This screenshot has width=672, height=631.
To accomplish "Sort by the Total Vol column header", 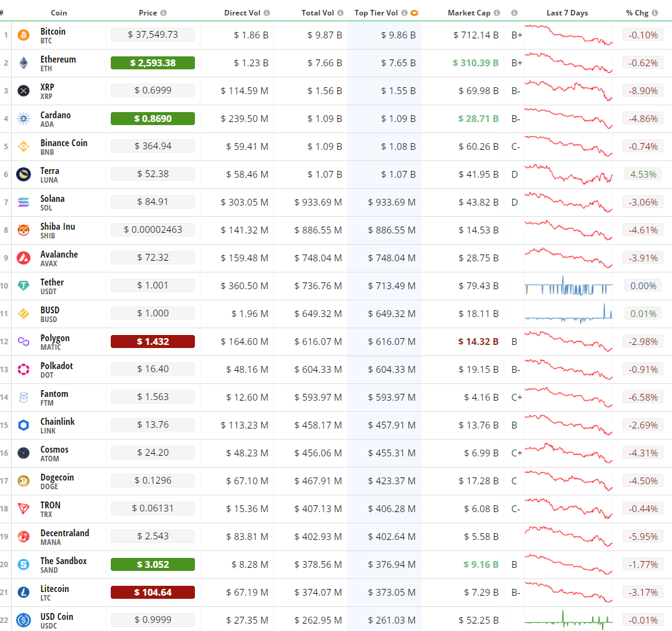I will 318,13.
